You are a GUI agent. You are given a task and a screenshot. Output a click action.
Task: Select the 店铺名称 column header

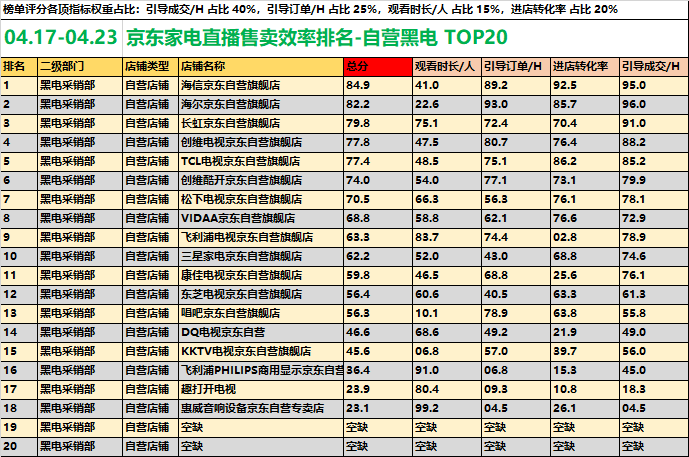coord(261,66)
